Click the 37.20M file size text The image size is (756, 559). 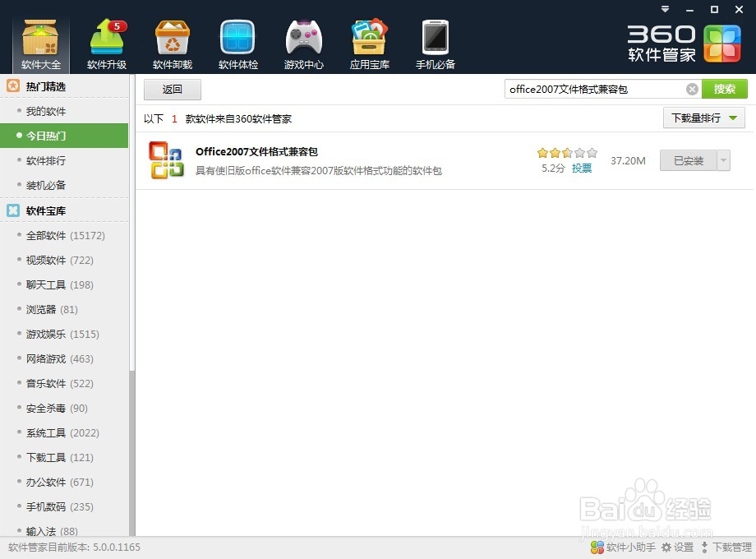click(x=628, y=160)
